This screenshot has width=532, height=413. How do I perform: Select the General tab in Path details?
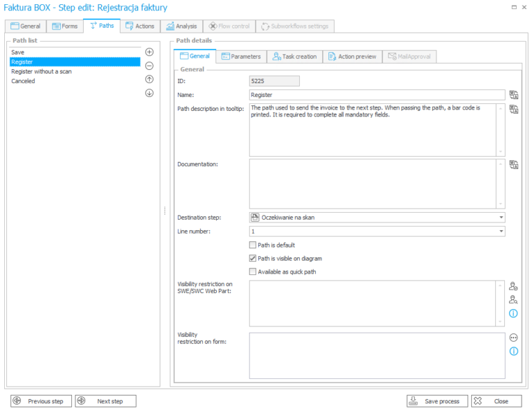[x=195, y=56]
